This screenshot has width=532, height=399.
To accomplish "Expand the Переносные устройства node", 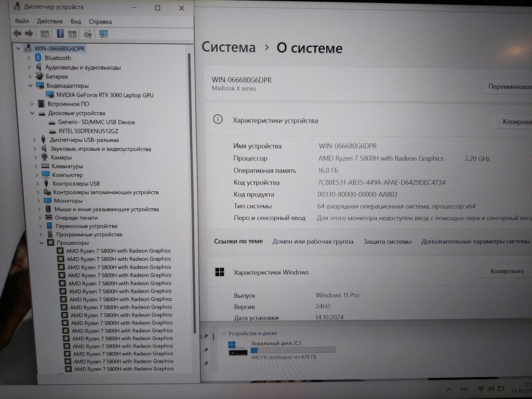I will (41, 226).
